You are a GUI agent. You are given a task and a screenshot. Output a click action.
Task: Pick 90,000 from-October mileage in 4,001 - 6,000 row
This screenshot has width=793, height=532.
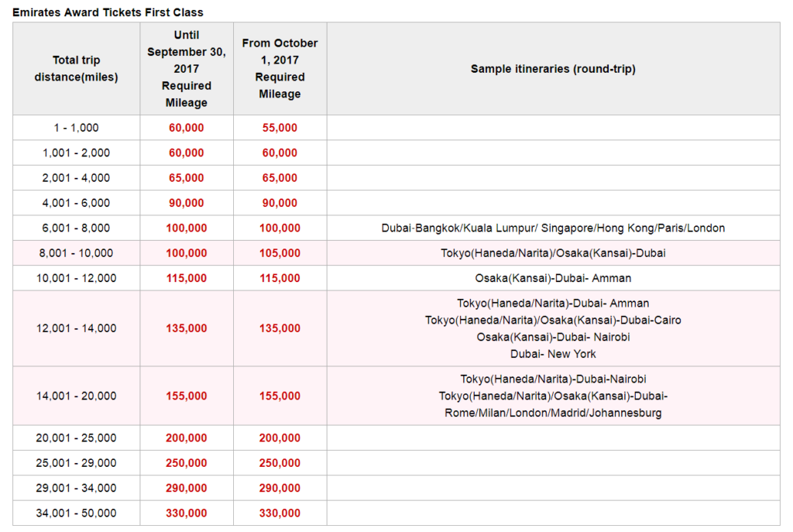(280, 203)
